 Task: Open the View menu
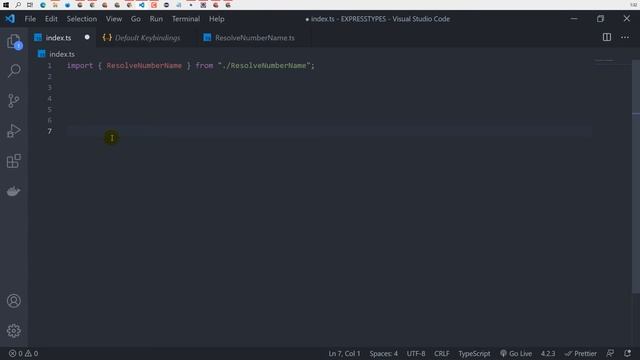[x=114, y=19]
